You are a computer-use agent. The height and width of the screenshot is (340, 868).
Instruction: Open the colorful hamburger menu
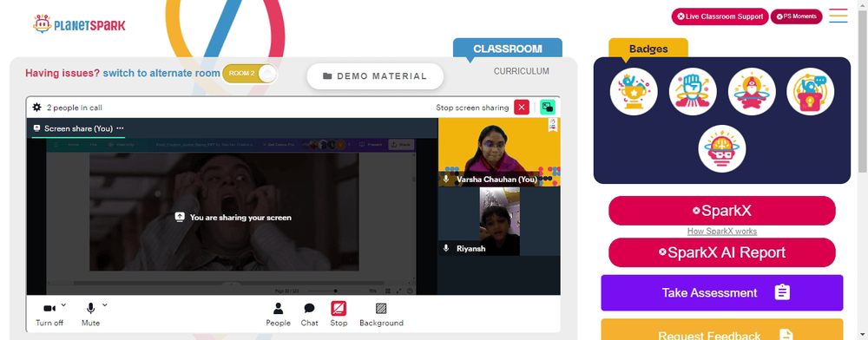pyautogui.click(x=838, y=16)
